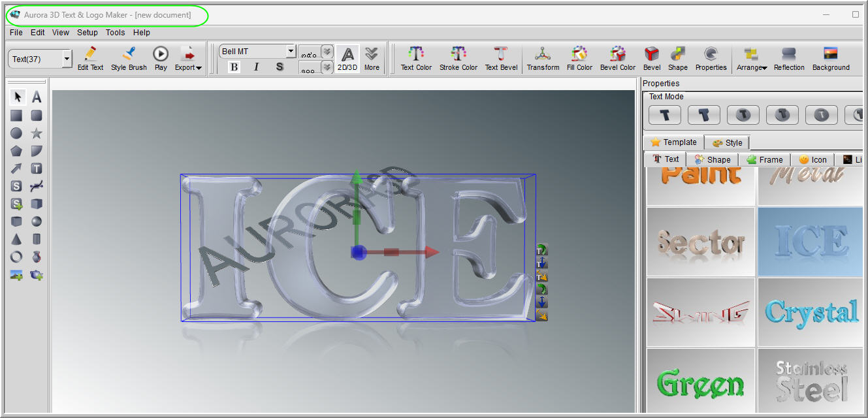Screen dimensions: 868x418
Task: Choose the sphere tool
Action: (37, 221)
